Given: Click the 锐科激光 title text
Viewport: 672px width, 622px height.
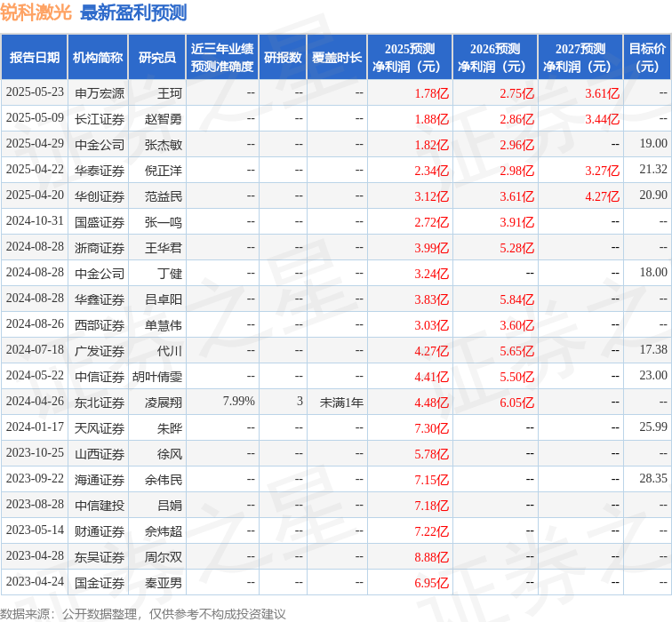Looking at the screenshot, I should coord(36,12).
